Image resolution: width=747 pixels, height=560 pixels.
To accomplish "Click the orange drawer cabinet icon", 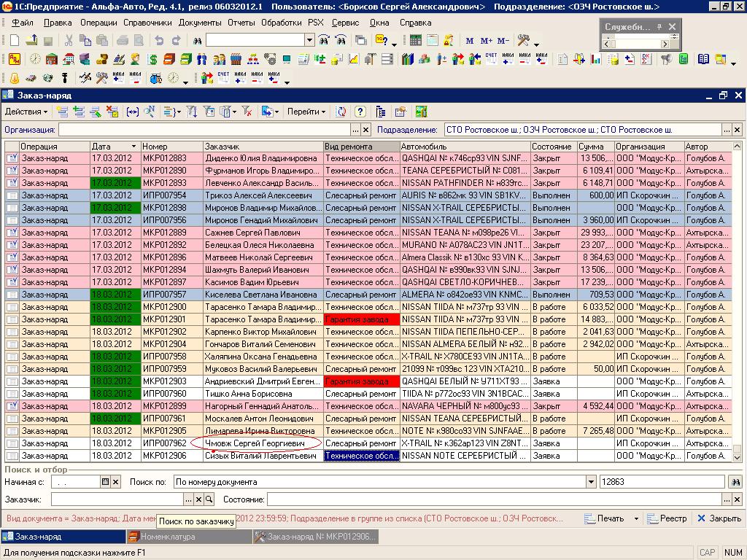I will (x=169, y=59).
